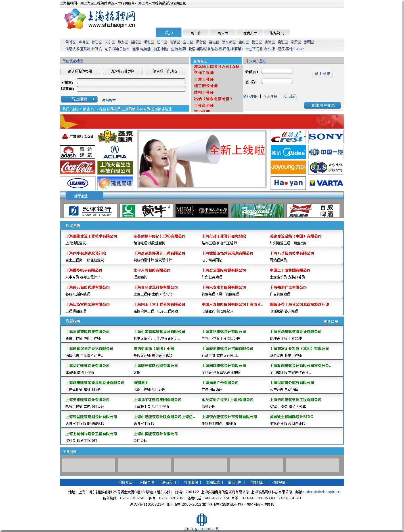
Task: Select the 优秀人才 tab
Action: tap(250, 33)
